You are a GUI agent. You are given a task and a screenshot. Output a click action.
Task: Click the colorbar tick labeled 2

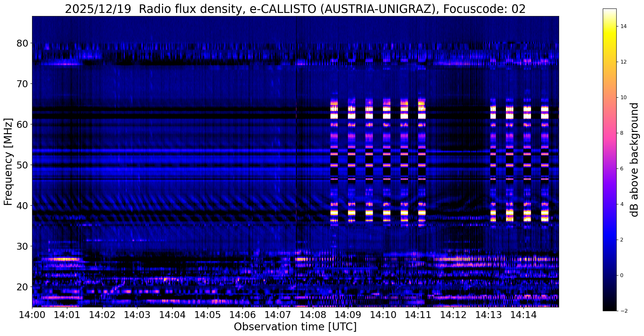coord(621,240)
